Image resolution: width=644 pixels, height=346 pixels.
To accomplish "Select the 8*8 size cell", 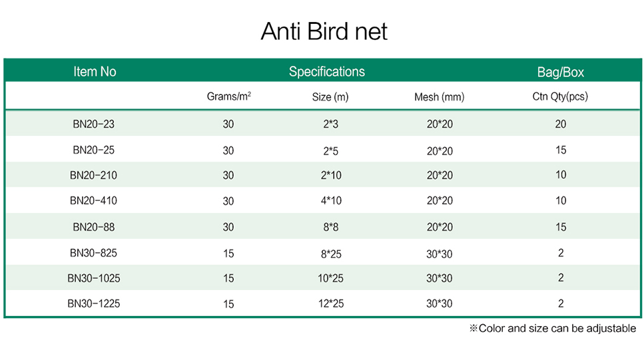I will [330, 227].
